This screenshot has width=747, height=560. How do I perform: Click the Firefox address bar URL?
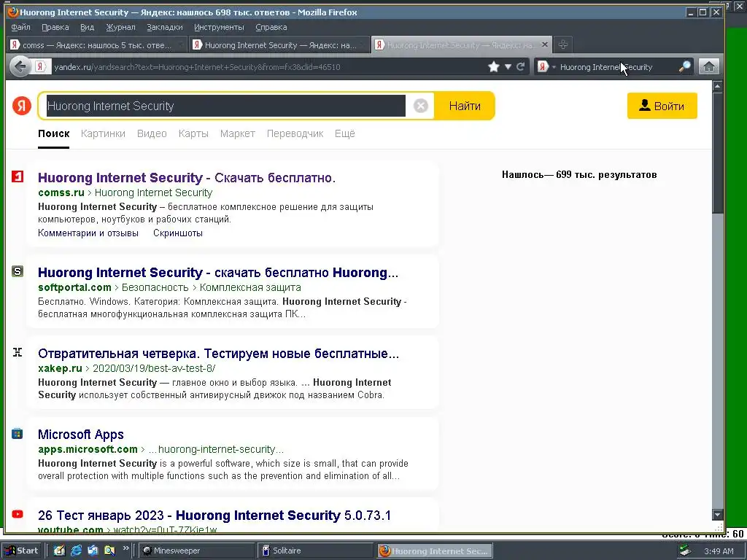197,67
